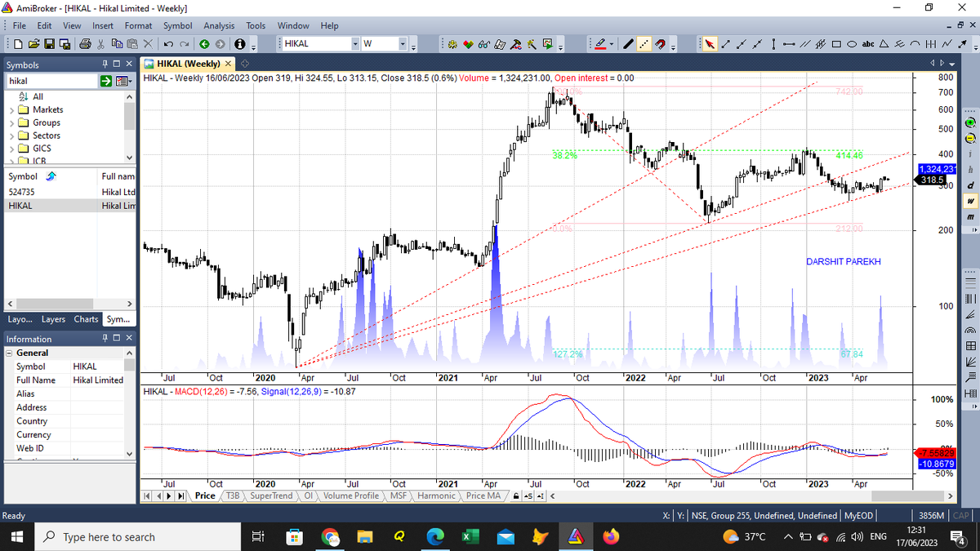Toggle monthly interval 'm' button
980x551 pixels.
[971, 217]
